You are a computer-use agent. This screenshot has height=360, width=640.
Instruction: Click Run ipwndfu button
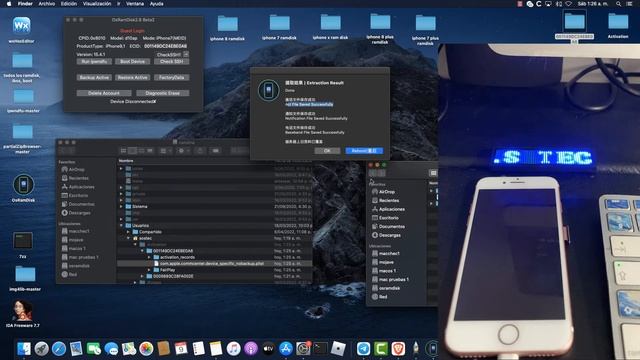click(94, 62)
